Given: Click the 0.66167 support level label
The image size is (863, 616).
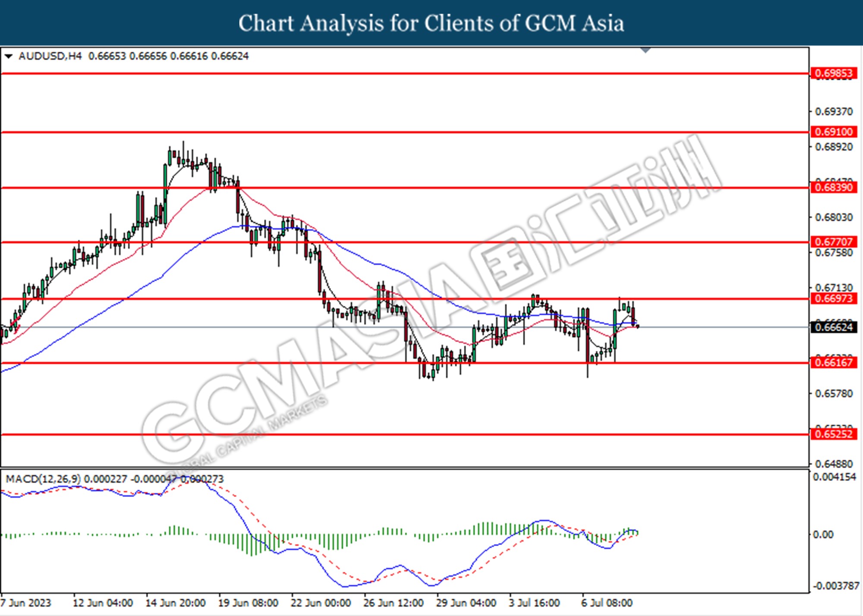Looking at the screenshot, I should click(x=834, y=362).
